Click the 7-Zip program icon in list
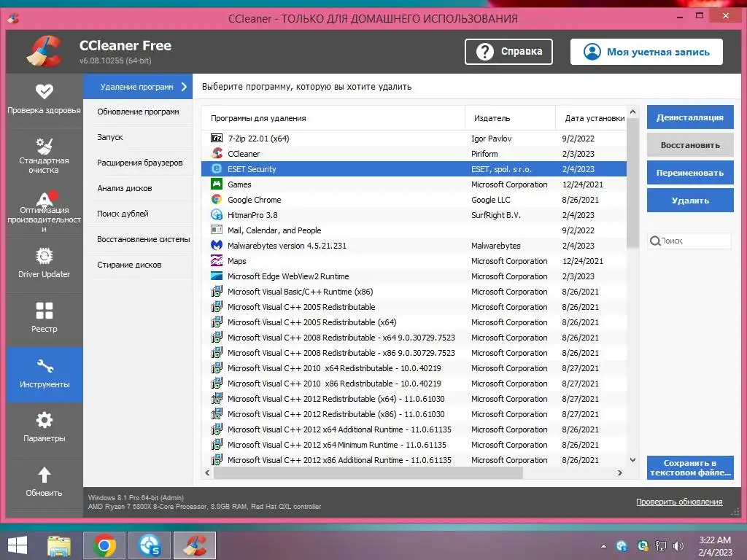The height and width of the screenshot is (560, 747). click(x=217, y=138)
